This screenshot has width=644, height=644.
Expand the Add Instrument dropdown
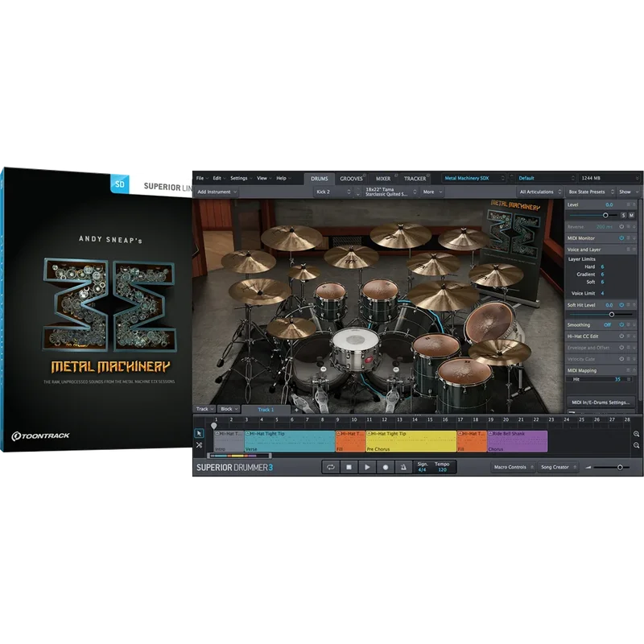pyautogui.click(x=217, y=192)
